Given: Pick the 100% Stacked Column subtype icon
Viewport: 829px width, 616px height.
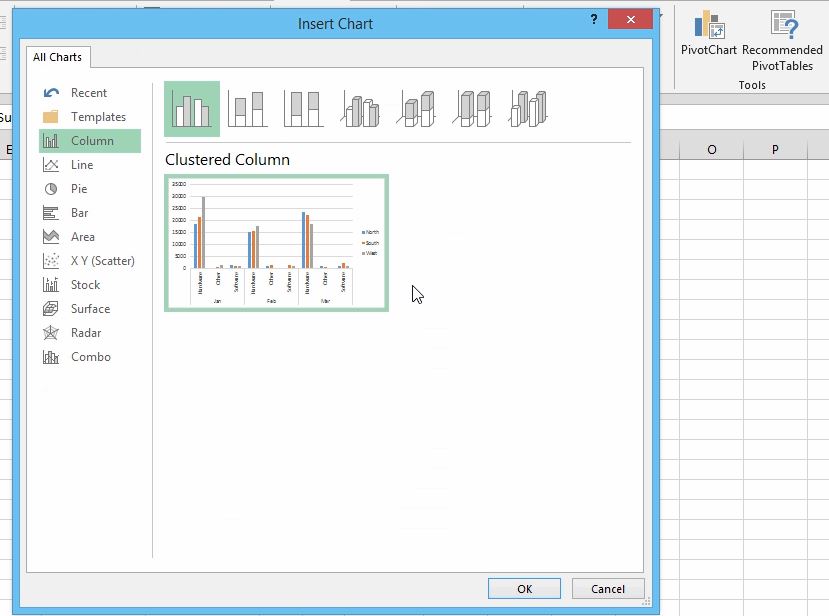Looking at the screenshot, I should pyautogui.click(x=304, y=108).
